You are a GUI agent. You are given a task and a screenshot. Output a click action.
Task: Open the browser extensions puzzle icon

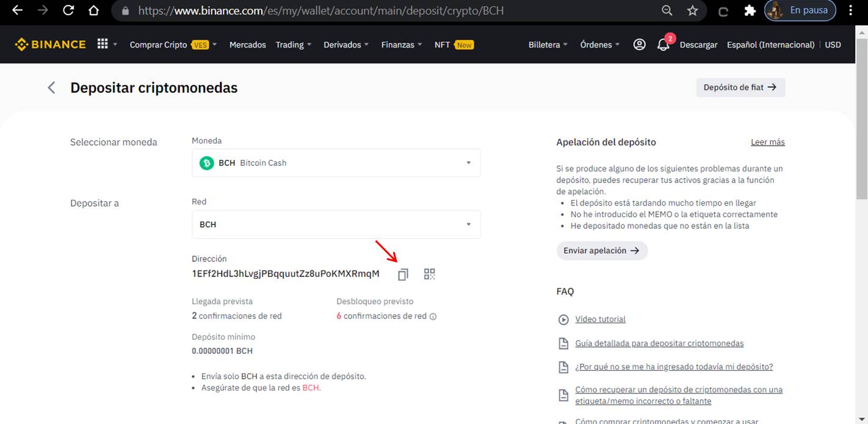coord(750,10)
